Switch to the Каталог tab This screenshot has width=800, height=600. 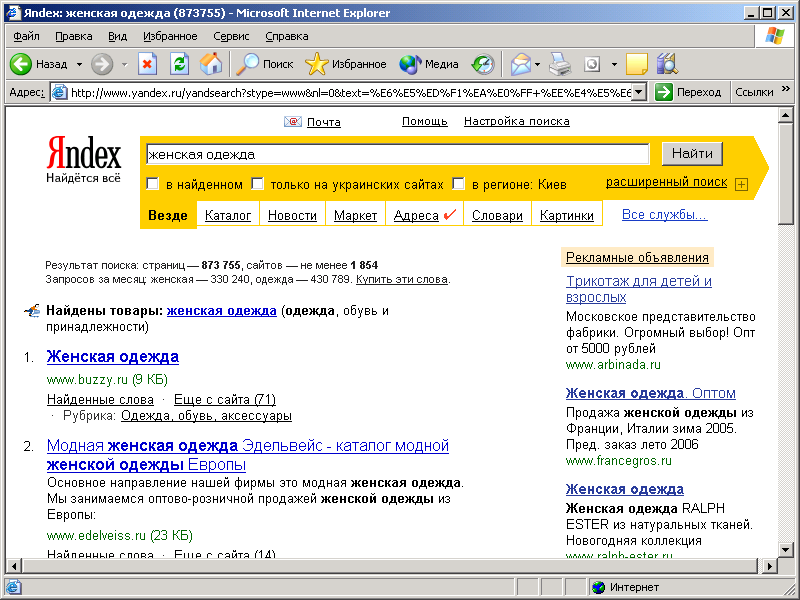coord(228,215)
